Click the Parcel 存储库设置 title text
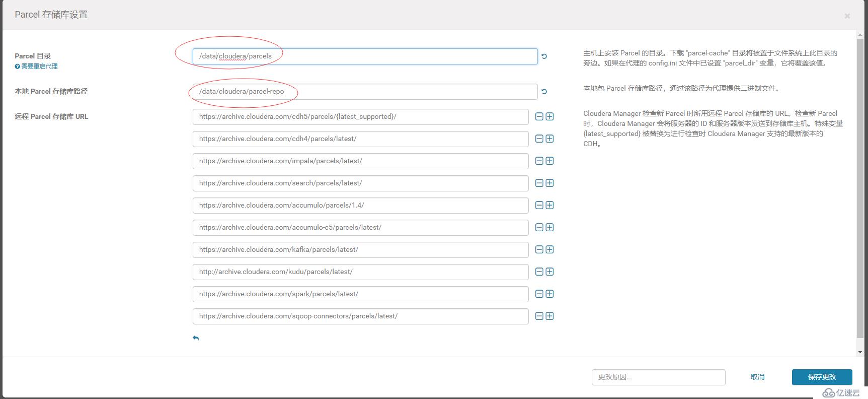The height and width of the screenshot is (399, 868). pyautogui.click(x=51, y=15)
